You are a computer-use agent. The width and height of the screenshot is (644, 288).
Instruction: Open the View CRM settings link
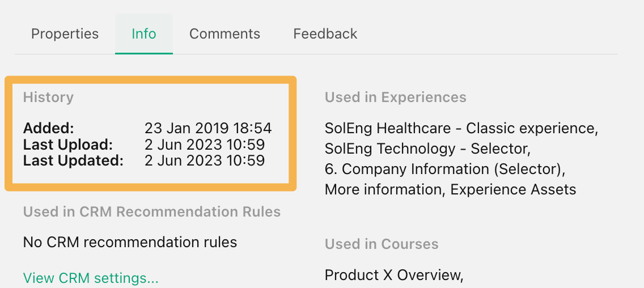(91, 278)
